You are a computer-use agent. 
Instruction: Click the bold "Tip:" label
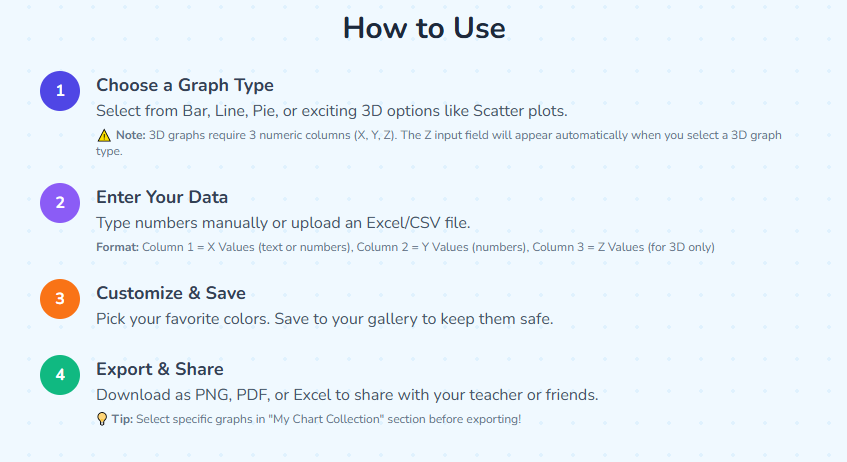click(x=122, y=419)
